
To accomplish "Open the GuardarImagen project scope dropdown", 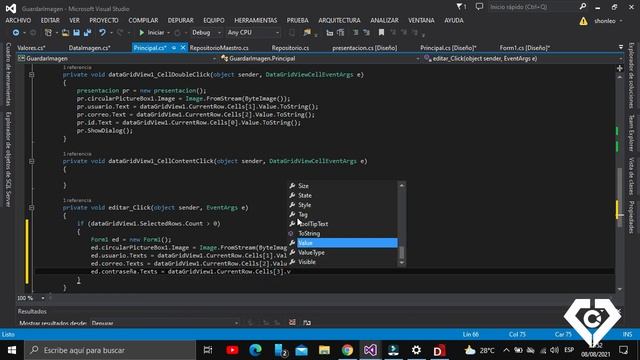I will pos(117,59).
